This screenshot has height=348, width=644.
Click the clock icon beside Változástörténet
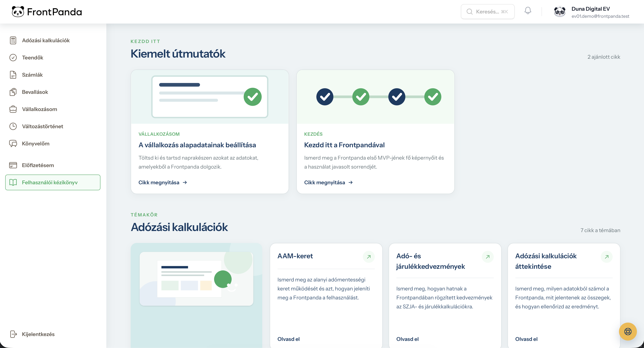point(13,126)
